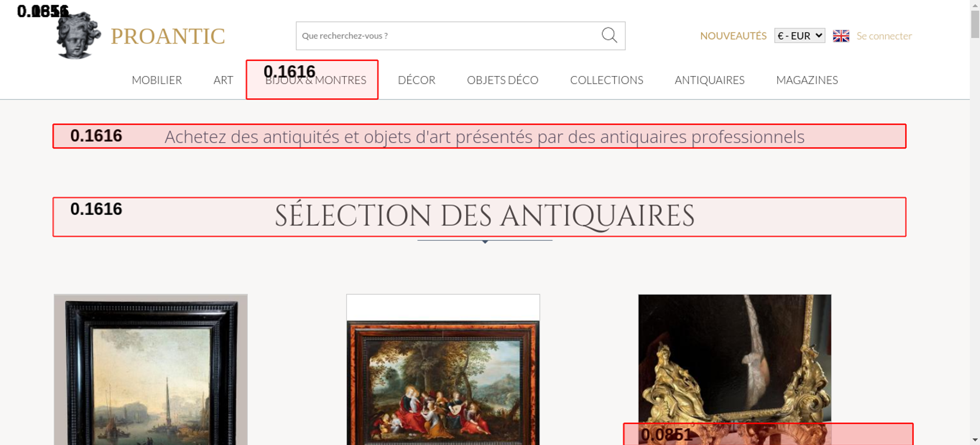This screenshot has height=445, width=980.
Task: Type in the 'Que recherchez-vous ?' search field
Action: tap(446, 36)
